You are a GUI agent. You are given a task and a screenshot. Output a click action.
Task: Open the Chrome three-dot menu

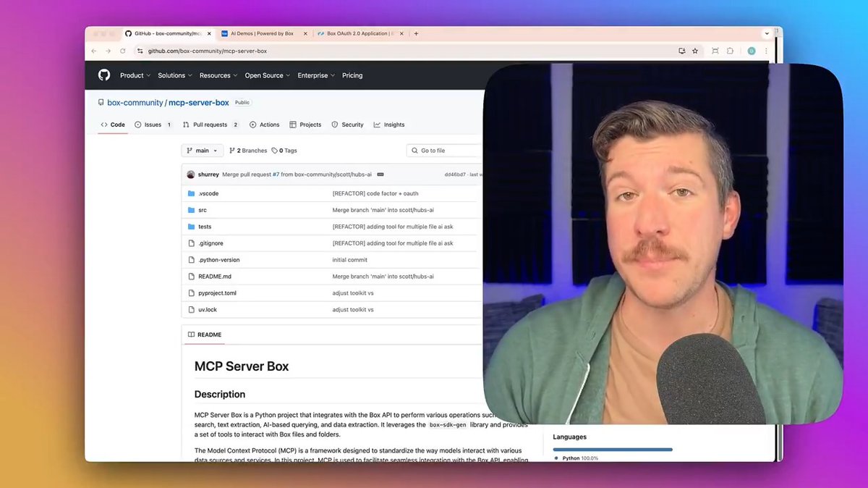(x=766, y=51)
